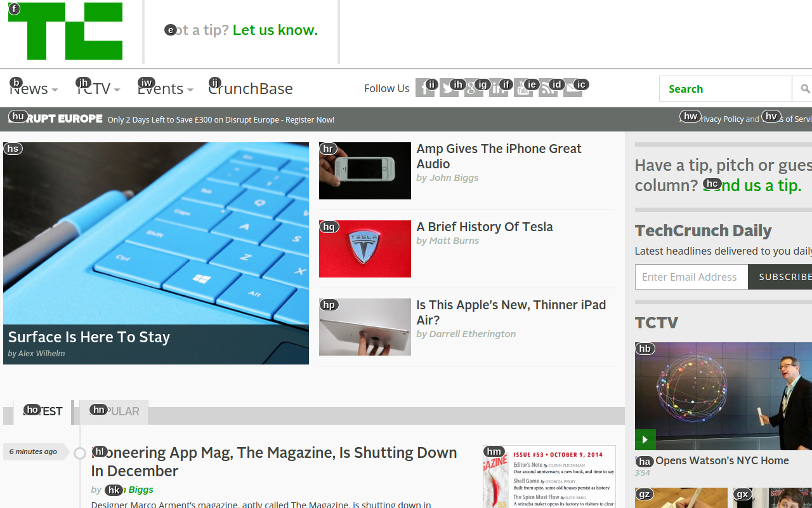Open the RSS feed icon

548,88
